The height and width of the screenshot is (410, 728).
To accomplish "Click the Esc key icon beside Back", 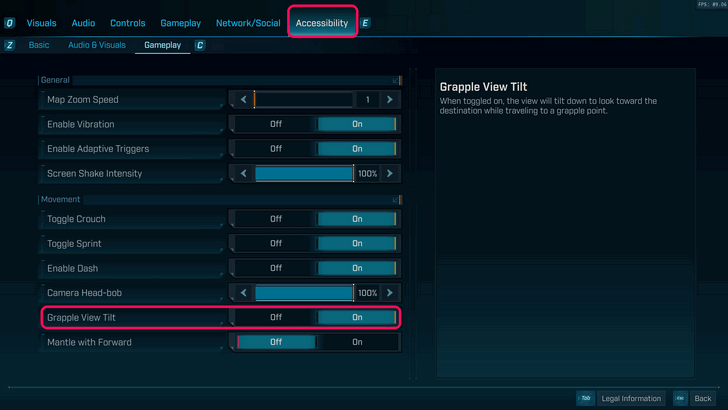I will click(x=680, y=398).
